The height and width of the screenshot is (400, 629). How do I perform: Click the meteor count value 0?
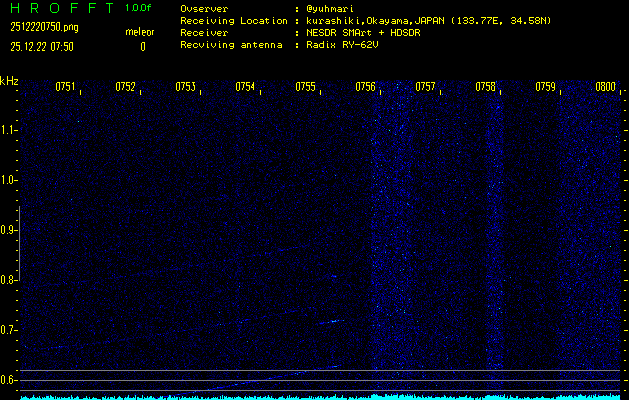pos(143,47)
